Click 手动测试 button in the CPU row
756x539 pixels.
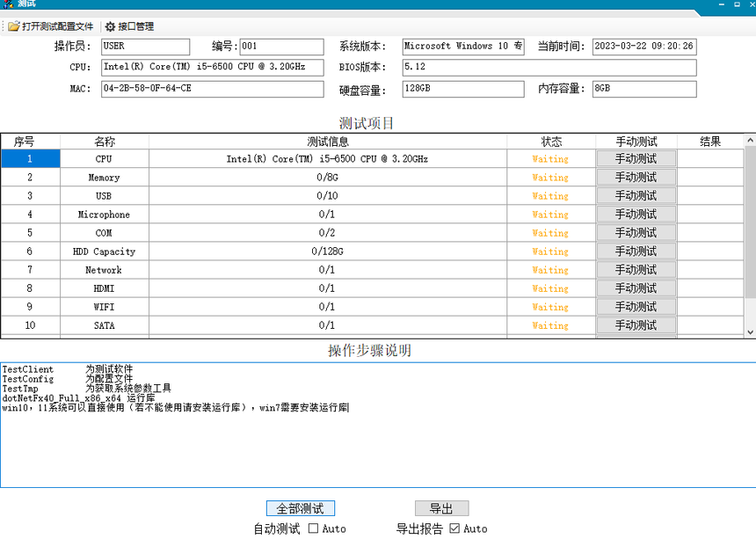636,159
